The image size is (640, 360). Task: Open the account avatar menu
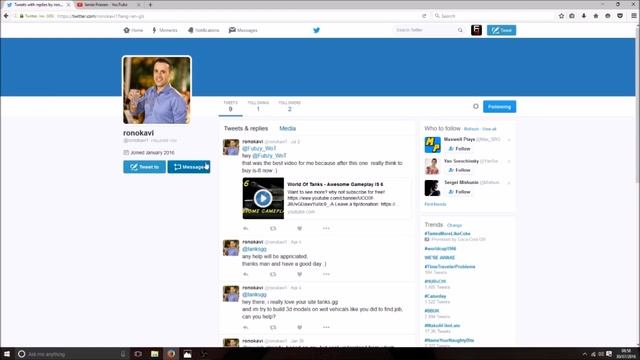pos(476,30)
